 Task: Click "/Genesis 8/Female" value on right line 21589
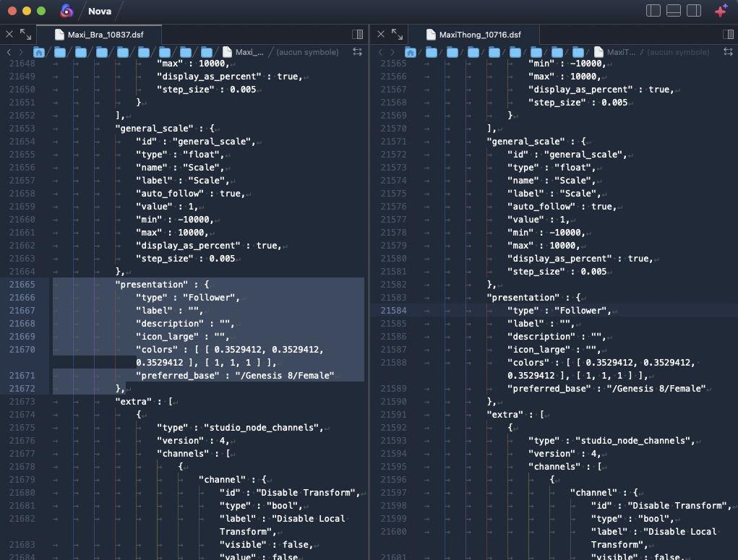tap(656, 388)
